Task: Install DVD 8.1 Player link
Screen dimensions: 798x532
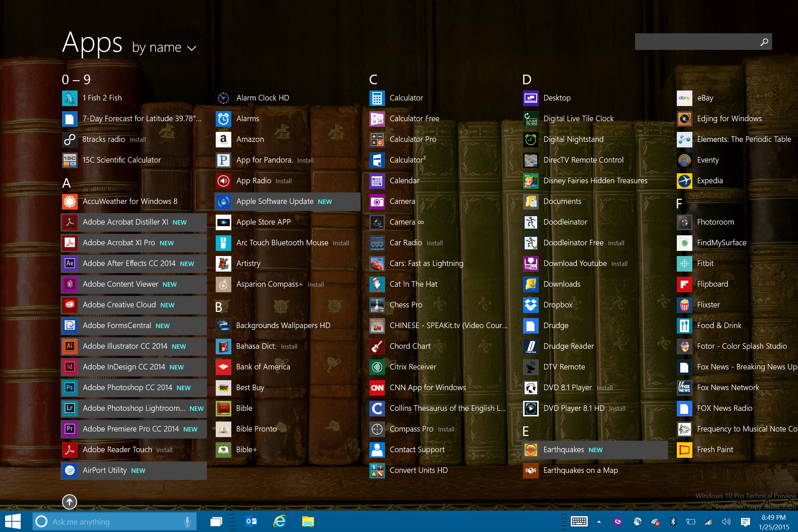Action: click(x=604, y=388)
